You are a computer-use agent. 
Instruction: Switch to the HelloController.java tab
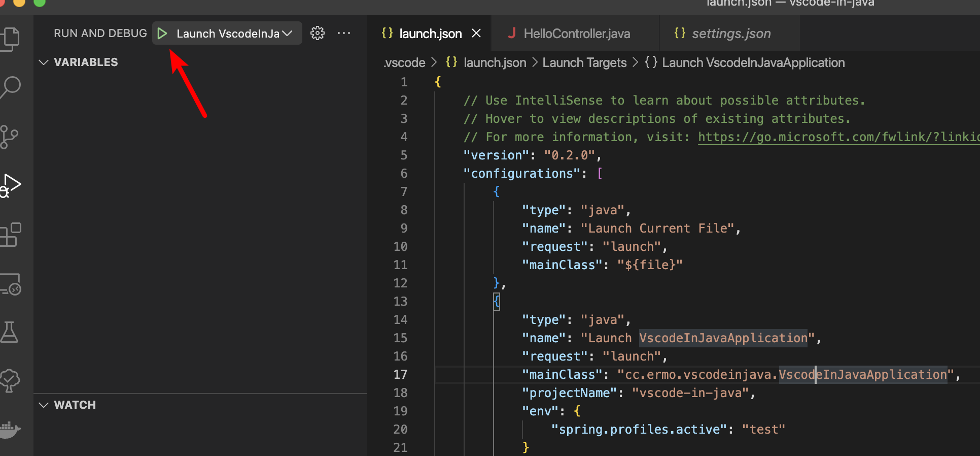pyautogui.click(x=576, y=34)
